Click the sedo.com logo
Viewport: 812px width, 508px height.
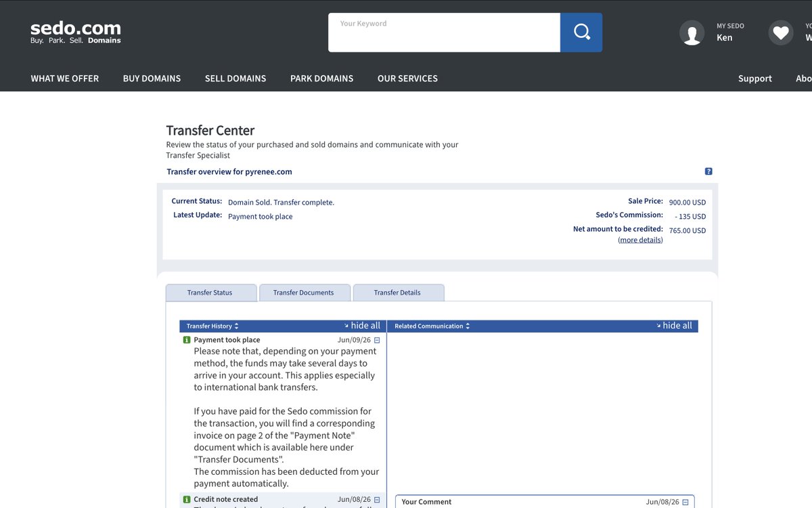point(76,32)
